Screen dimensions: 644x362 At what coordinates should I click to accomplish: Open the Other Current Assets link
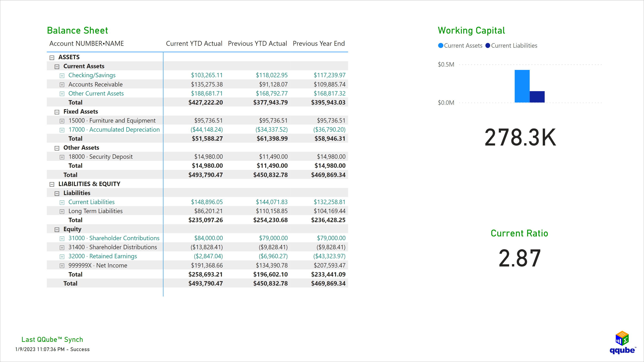(96, 93)
